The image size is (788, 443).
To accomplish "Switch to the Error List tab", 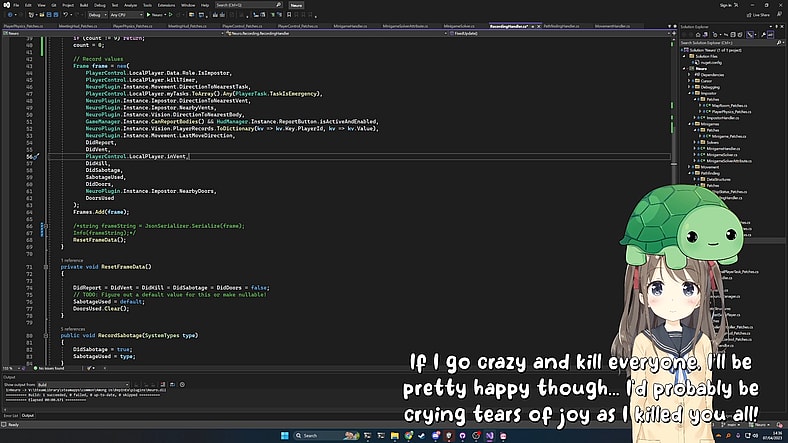I will click(x=11, y=415).
